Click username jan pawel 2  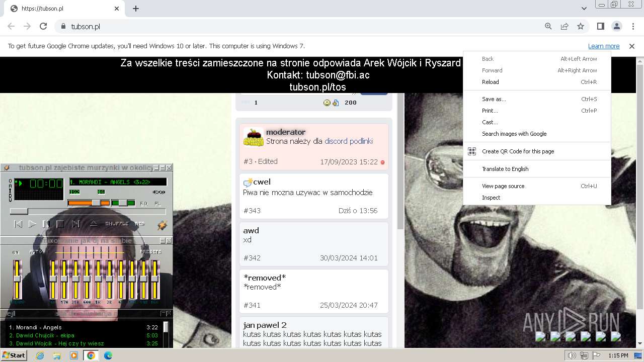point(265,325)
